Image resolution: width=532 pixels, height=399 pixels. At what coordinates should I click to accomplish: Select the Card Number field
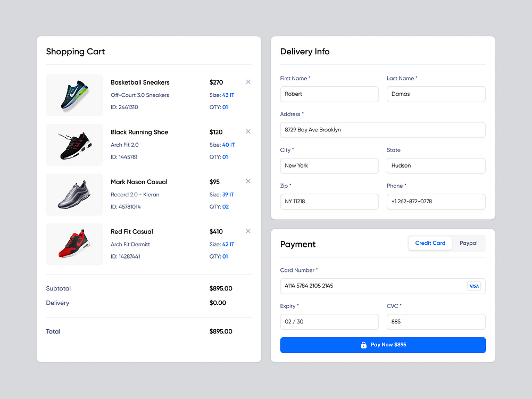(x=372, y=286)
